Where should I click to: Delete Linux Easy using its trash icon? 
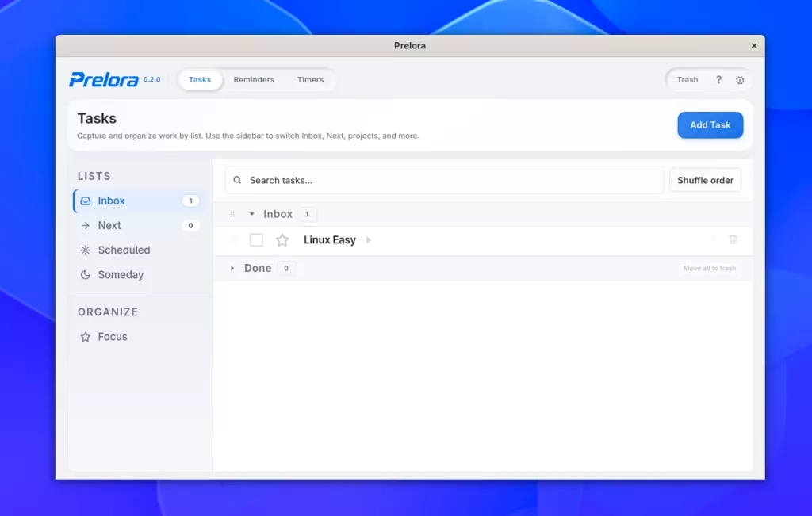(x=733, y=239)
